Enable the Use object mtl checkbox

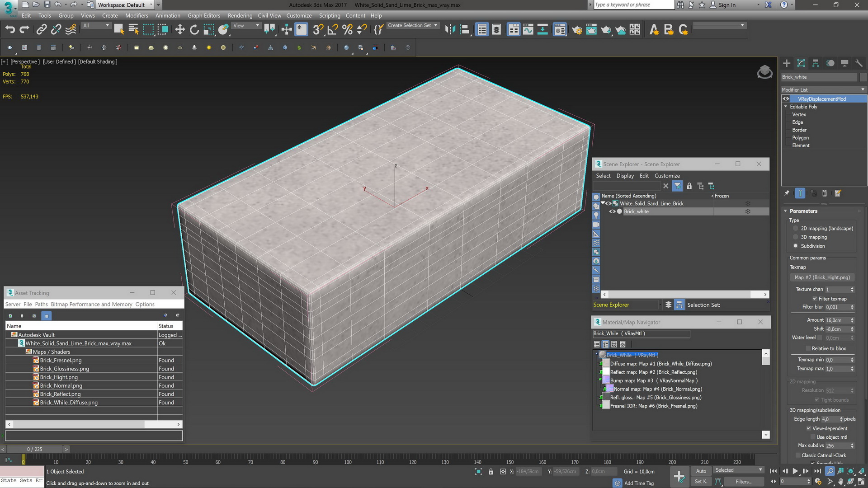(813, 437)
